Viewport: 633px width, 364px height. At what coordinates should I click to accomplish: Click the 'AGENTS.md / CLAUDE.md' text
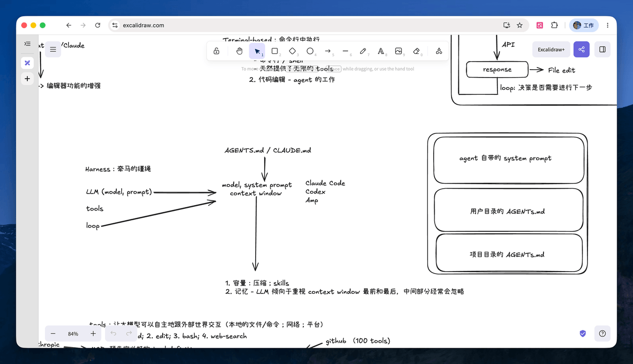tap(268, 150)
